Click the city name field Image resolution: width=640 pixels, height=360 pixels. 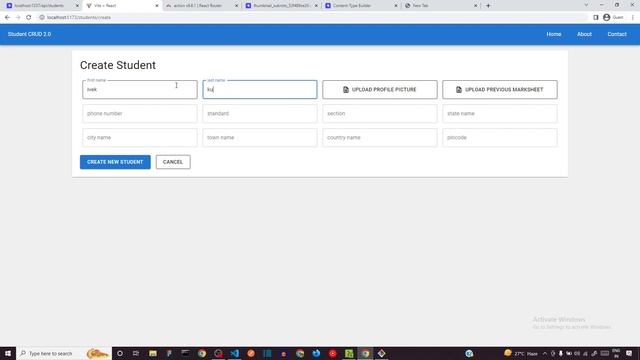140,138
